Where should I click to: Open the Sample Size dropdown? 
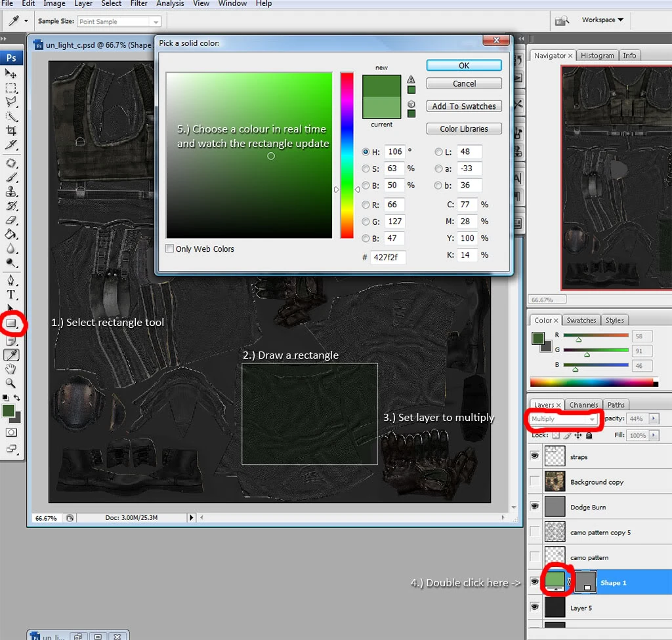tap(119, 22)
